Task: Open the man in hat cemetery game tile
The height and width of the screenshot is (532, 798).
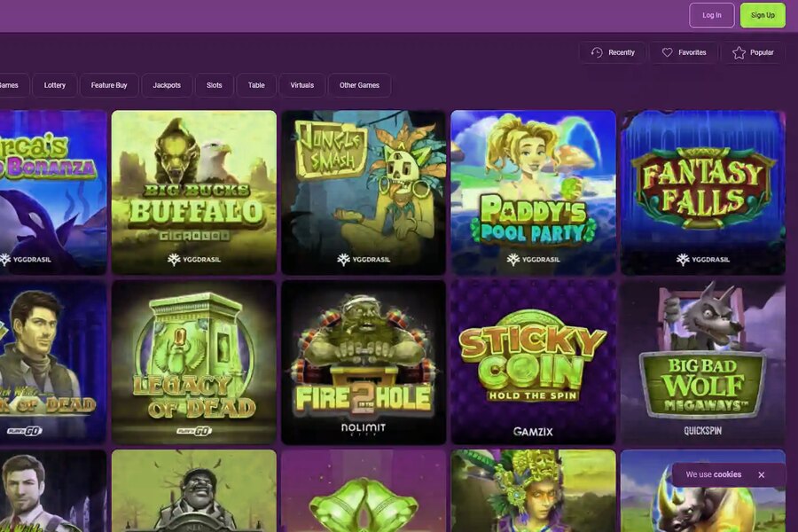Action: coord(194,490)
